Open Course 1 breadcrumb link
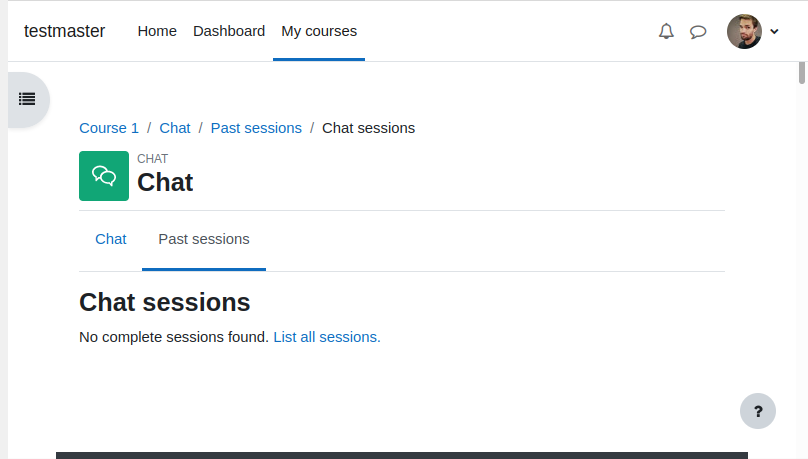The width and height of the screenshot is (808, 459). coord(109,128)
